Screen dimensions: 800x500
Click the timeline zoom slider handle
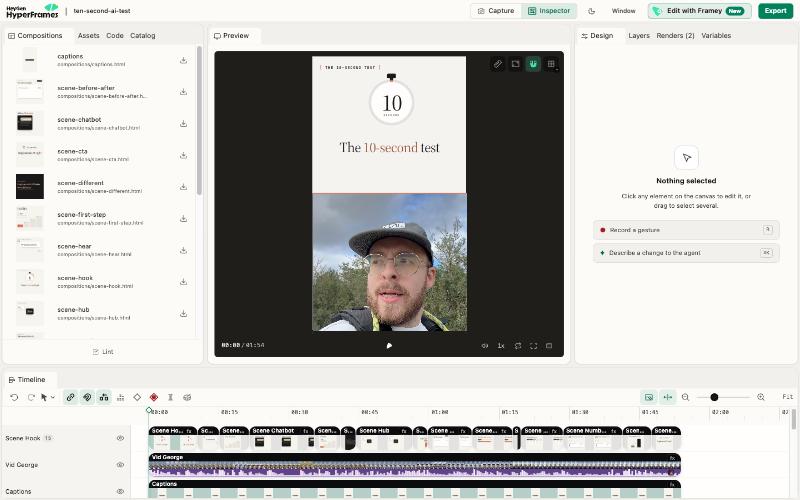(714, 397)
